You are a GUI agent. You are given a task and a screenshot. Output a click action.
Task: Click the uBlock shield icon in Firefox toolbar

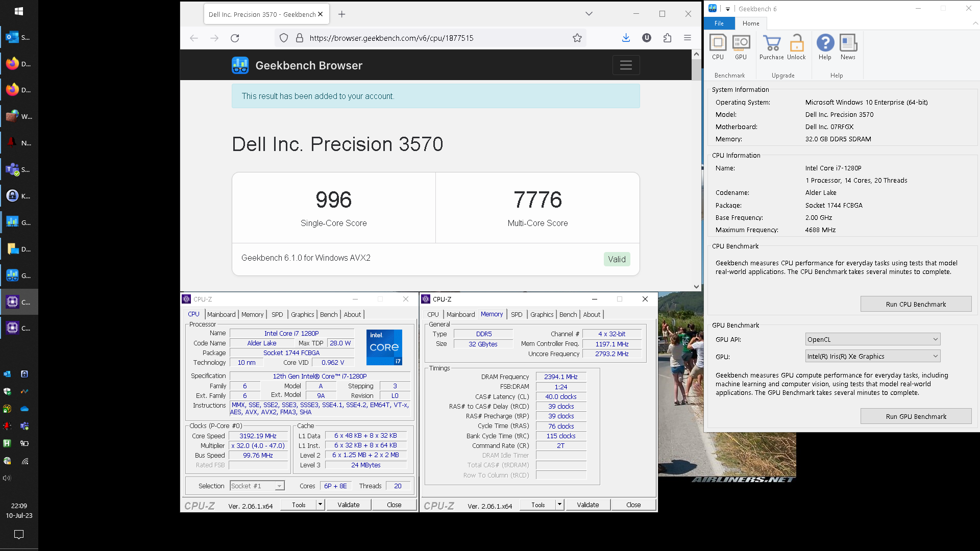pyautogui.click(x=647, y=38)
